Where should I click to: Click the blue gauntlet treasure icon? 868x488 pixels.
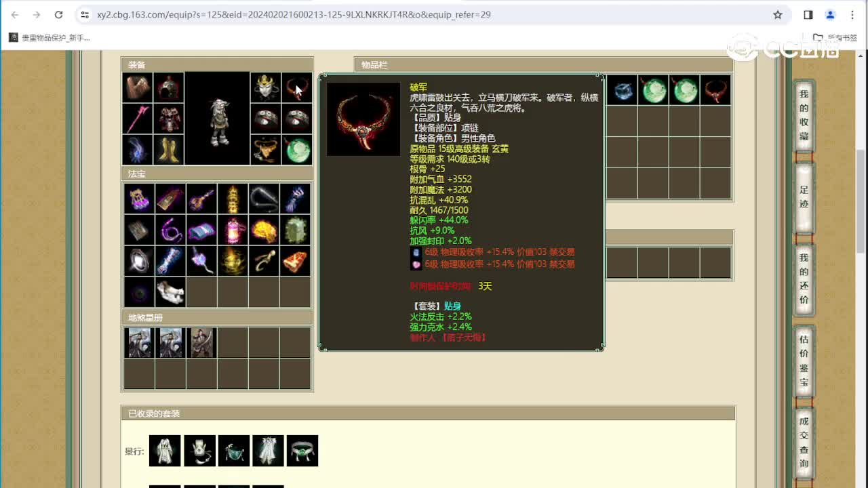pos(295,199)
